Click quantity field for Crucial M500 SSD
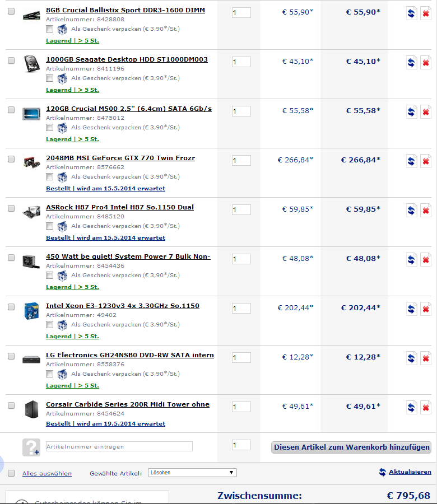The height and width of the screenshot is (504, 437). point(241,111)
